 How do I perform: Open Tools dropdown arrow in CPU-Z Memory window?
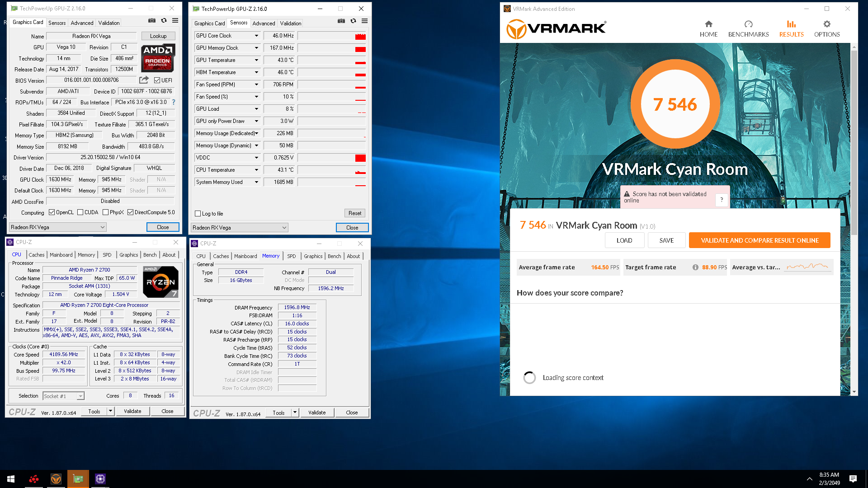295,413
